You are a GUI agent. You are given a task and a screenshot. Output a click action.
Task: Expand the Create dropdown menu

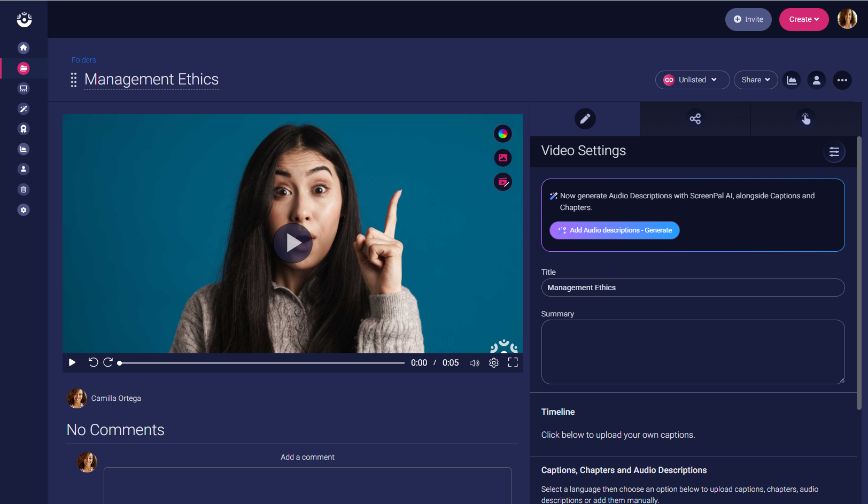tap(803, 20)
